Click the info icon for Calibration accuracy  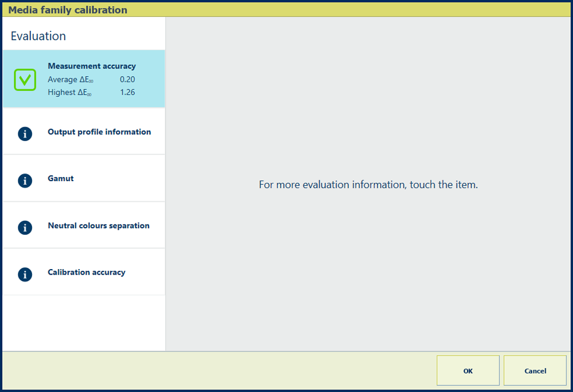pos(25,275)
